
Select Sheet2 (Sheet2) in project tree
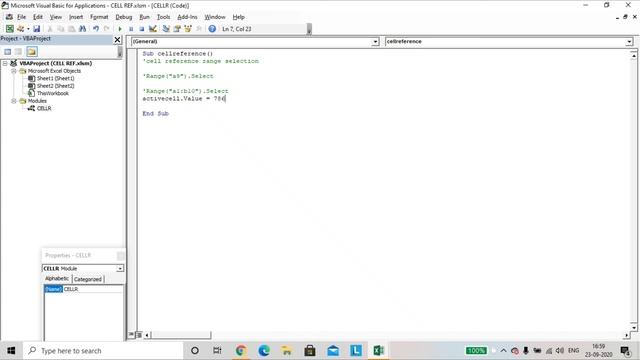[56, 86]
